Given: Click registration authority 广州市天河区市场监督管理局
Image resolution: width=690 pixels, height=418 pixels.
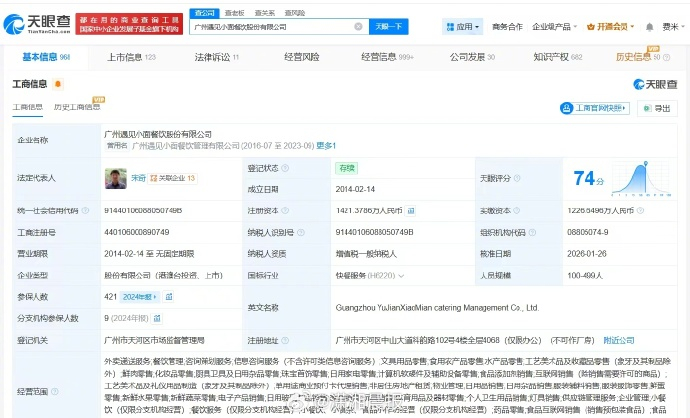Looking at the screenshot, I should coord(154,340).
